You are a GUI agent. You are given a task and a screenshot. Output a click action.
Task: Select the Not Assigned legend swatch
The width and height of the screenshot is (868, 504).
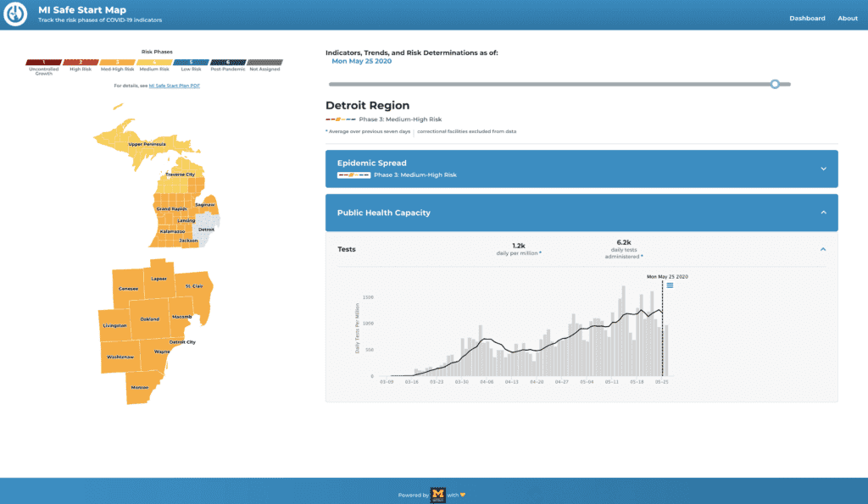pos(264,63)
